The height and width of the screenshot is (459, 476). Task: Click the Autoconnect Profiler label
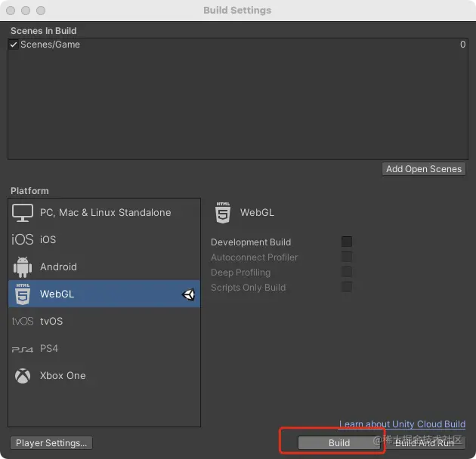[254, 257]
